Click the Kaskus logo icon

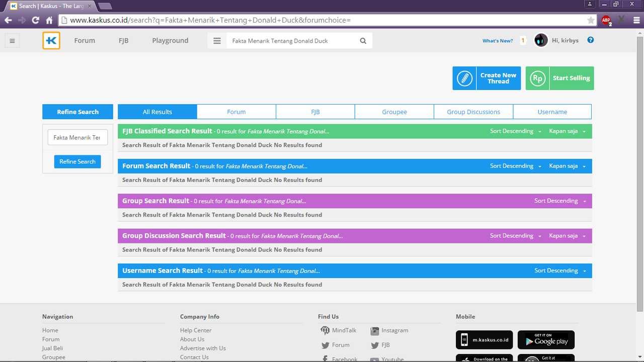point(51,41)
